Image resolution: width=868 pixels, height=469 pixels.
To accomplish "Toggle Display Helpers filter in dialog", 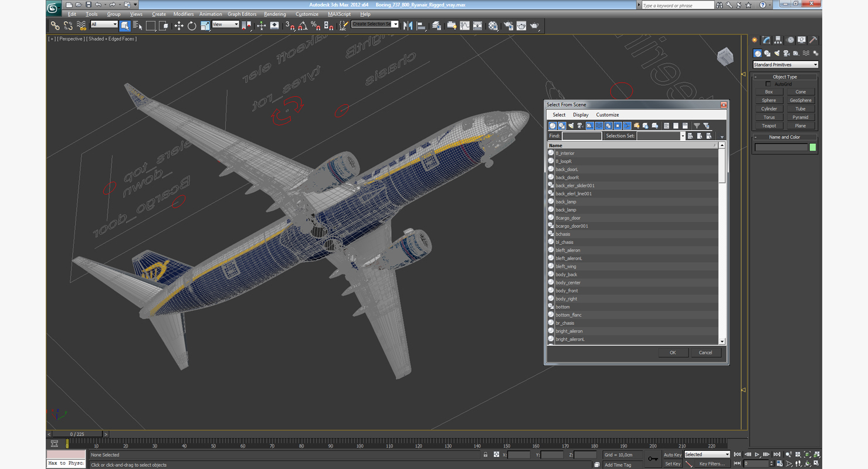I will point(589,125).
